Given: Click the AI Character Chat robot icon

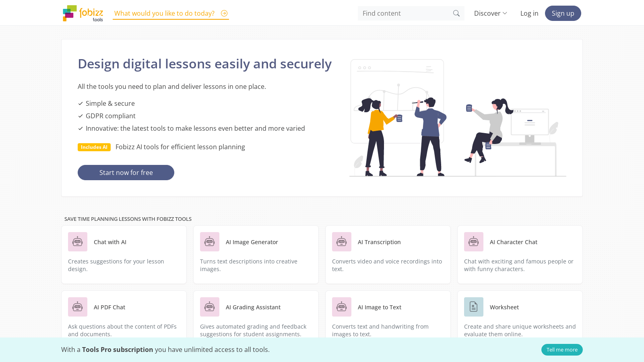Looking at the screenshot, I should 474,242.
